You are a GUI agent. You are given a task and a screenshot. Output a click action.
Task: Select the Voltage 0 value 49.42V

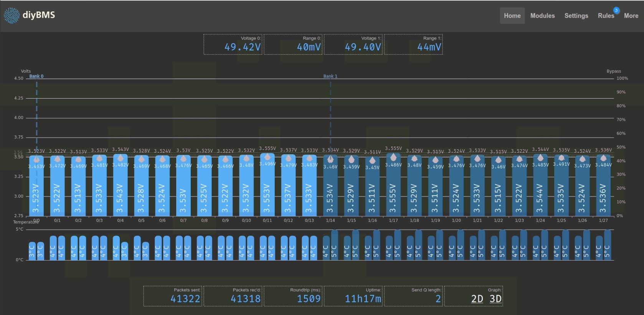pos(243,47)
